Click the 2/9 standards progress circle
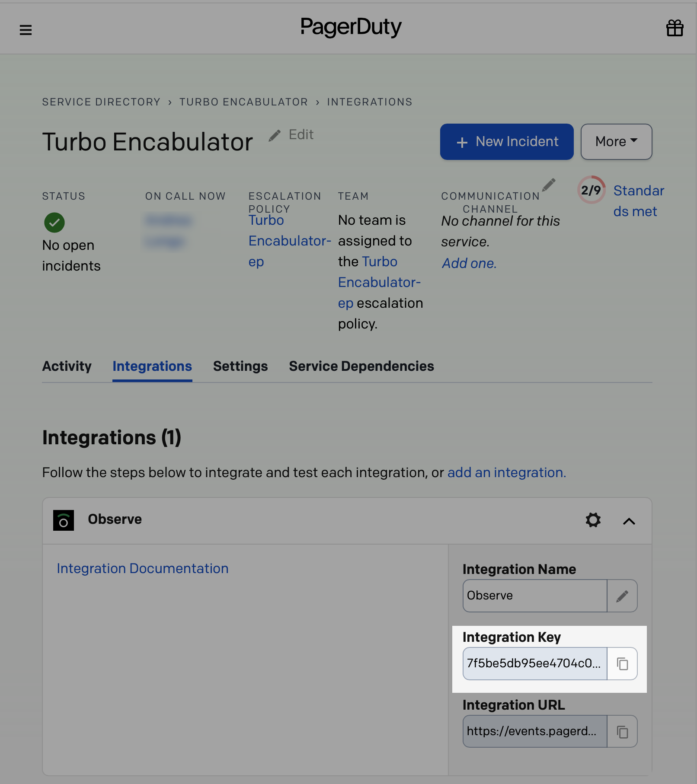Image resolution: width=697 pixels, height=784 pixels. point(591,190)
